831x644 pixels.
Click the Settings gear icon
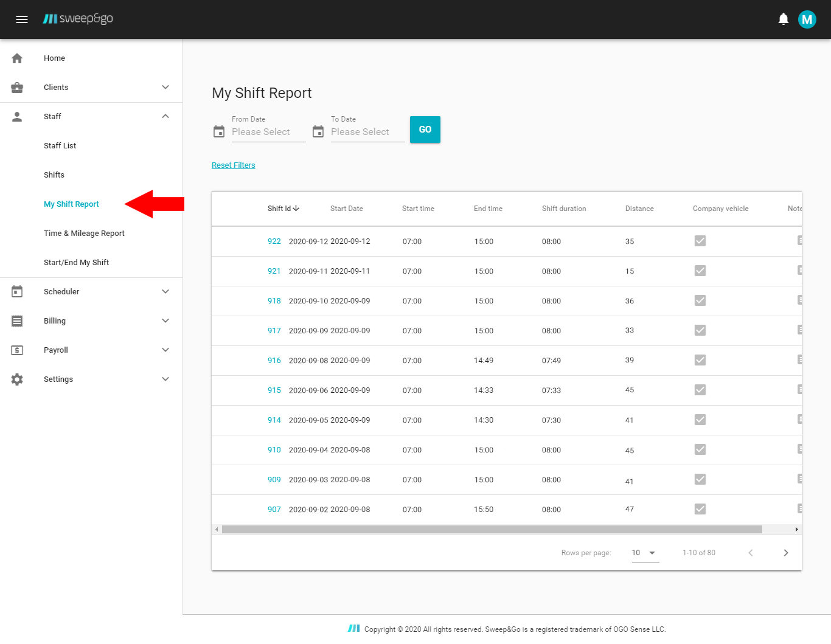[17, 379]
